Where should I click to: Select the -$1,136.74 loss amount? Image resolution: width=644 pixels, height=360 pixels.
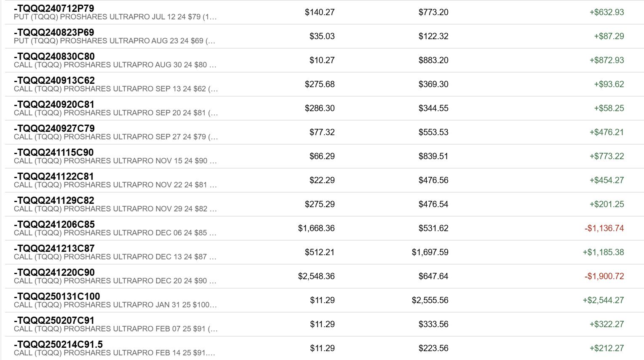604,228
